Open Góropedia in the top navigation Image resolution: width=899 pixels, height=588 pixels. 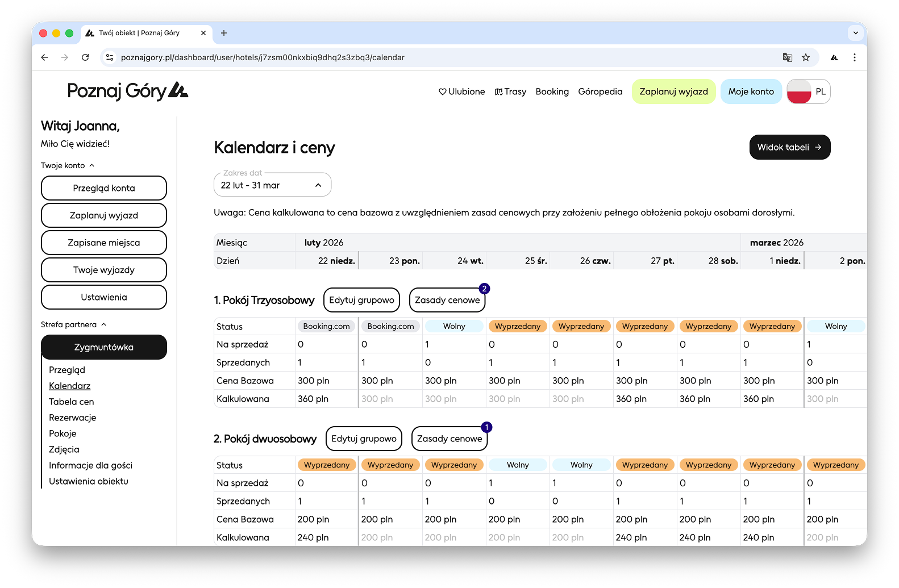[600, 91]
